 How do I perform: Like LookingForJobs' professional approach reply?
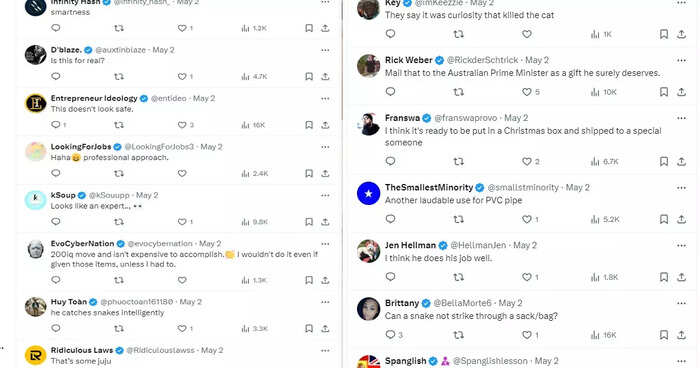(182, 173)
